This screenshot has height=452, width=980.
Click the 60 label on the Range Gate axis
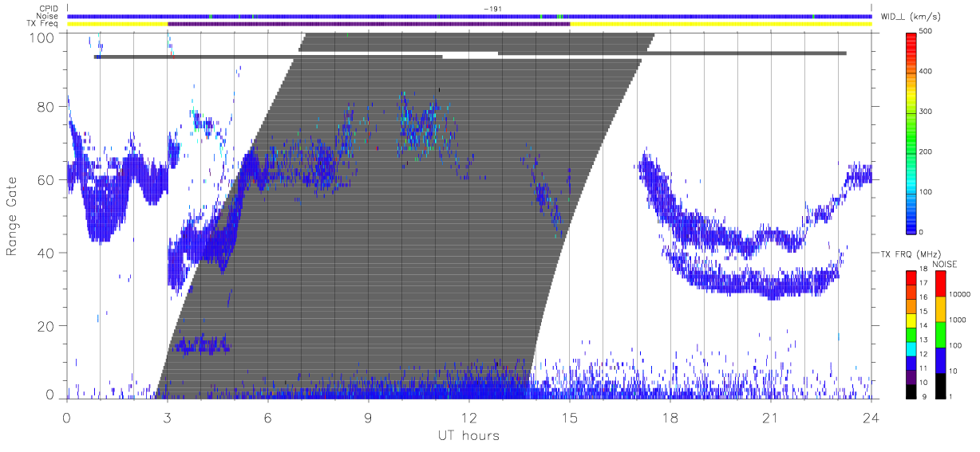45,180
